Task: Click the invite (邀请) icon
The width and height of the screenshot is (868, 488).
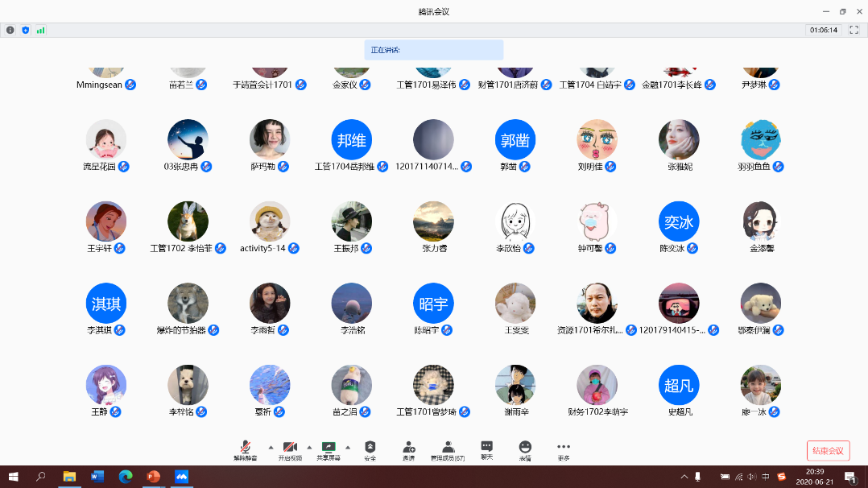Action: [409, 449]
